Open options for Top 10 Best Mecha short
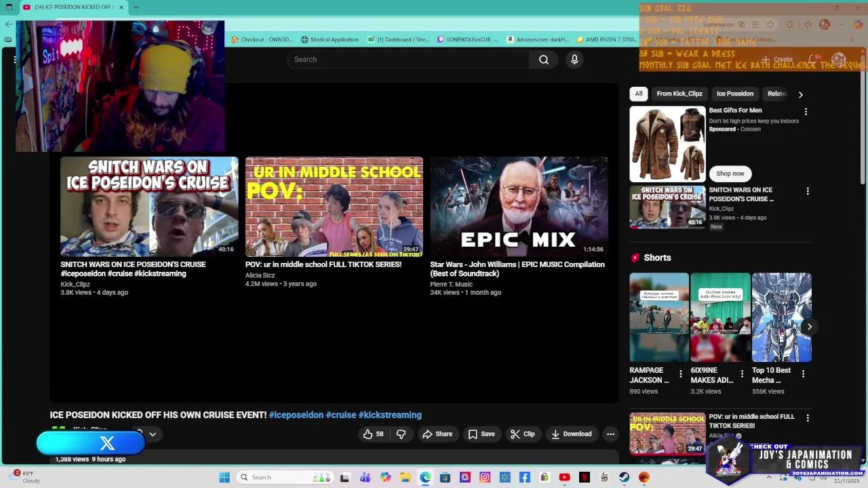Screen dimensions: 868x488 (x=803, y=373)
